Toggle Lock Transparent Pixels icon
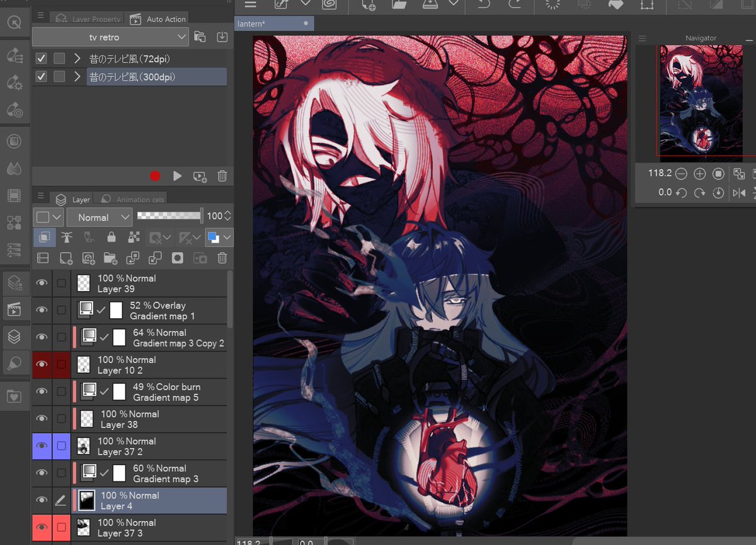Screen dimensions: 756x545 tap(134, 238)
